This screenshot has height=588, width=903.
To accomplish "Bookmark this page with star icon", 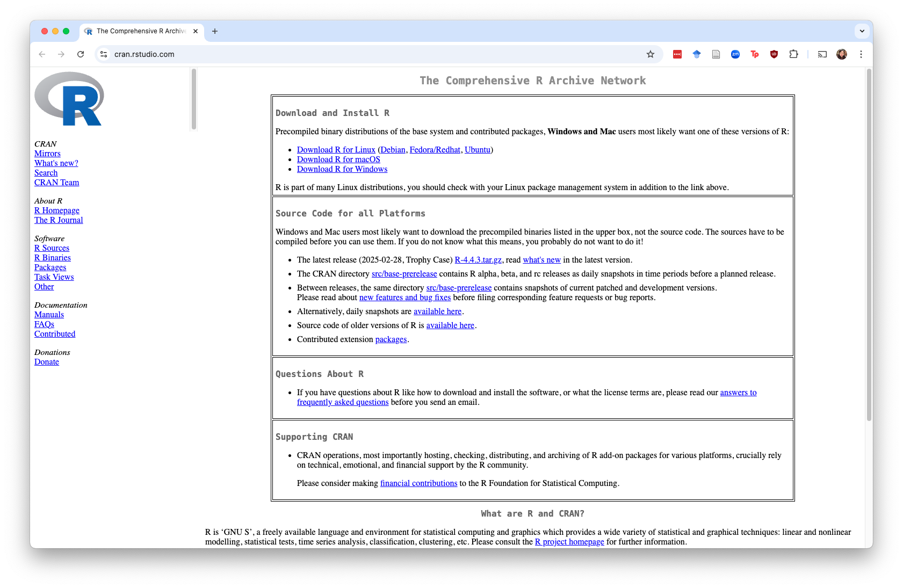I will pyautogui.click(x=650, y=54).
